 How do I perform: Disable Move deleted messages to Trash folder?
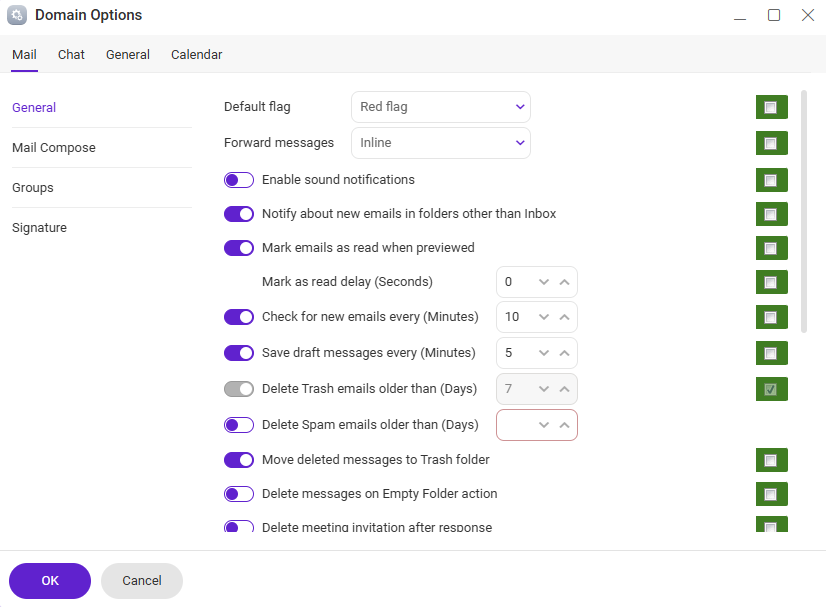click(x=238, y=460)
